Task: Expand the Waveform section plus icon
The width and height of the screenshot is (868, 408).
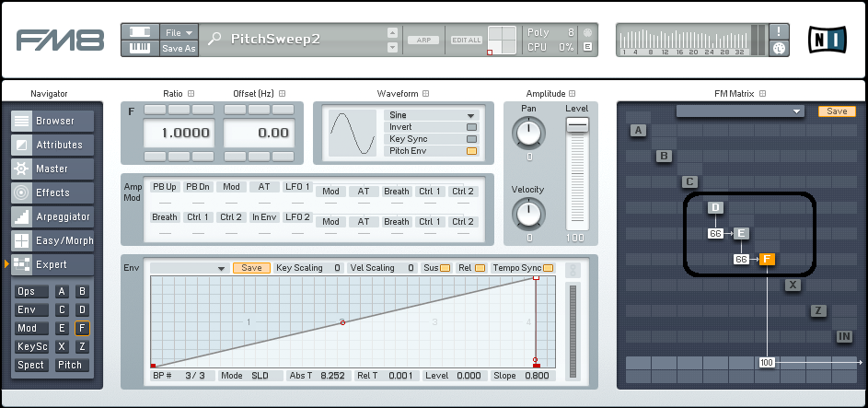Action: pyautogui.click(x=426, y=94)
